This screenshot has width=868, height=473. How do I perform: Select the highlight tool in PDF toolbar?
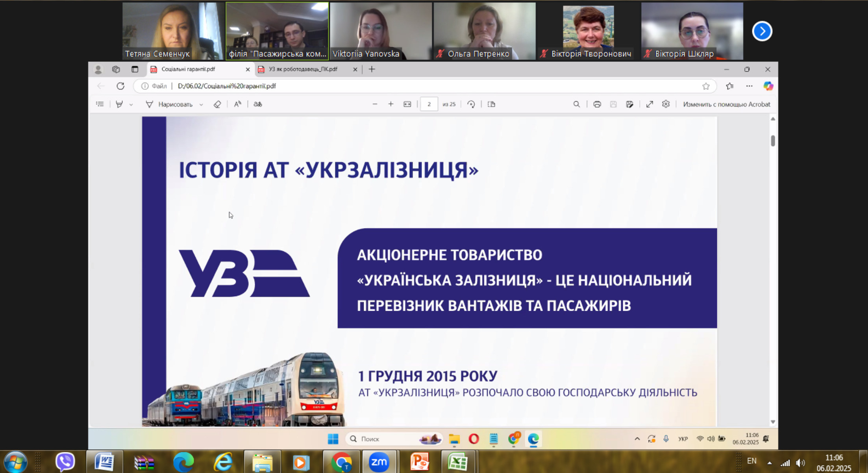pyautogui.click(x=119, y=104)
